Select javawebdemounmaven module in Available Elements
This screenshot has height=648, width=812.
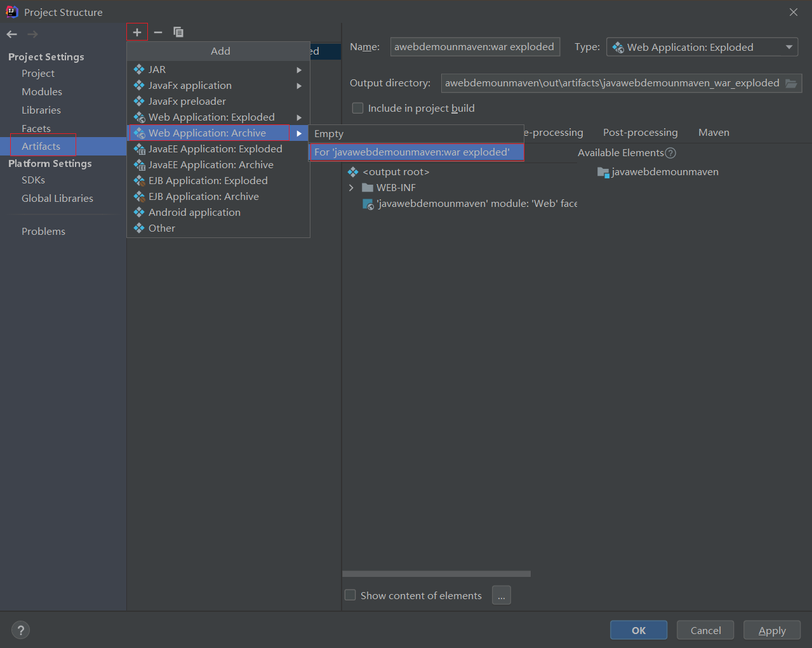pos(664,172)
